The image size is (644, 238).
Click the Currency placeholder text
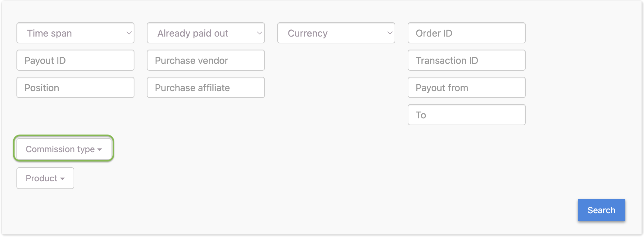click(x=307, y=33)
